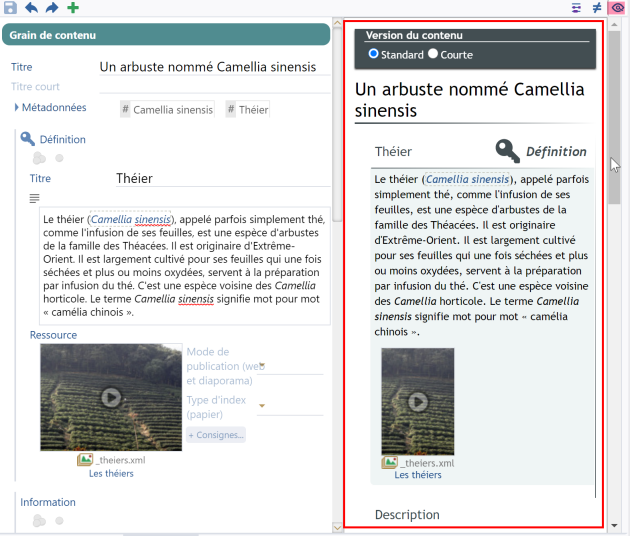Screen dimensions: 630x536
Task: Click the key icon beside Définition in editor
Action: pyautogui.click(x=28, y=140)
